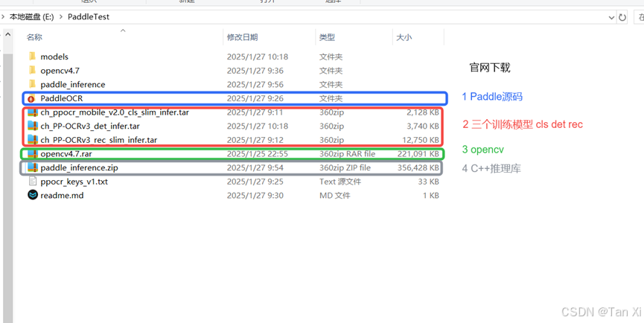Expand the address bar history dropdown

(611, 18)
